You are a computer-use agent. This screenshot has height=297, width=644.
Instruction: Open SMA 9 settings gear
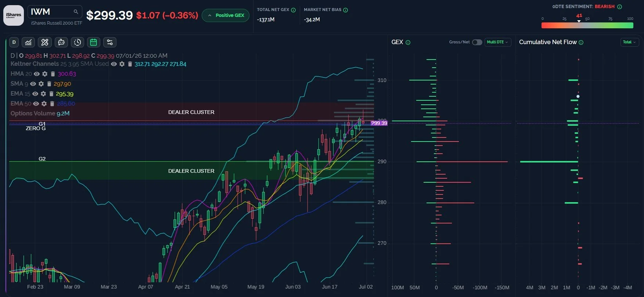(41, 84)
